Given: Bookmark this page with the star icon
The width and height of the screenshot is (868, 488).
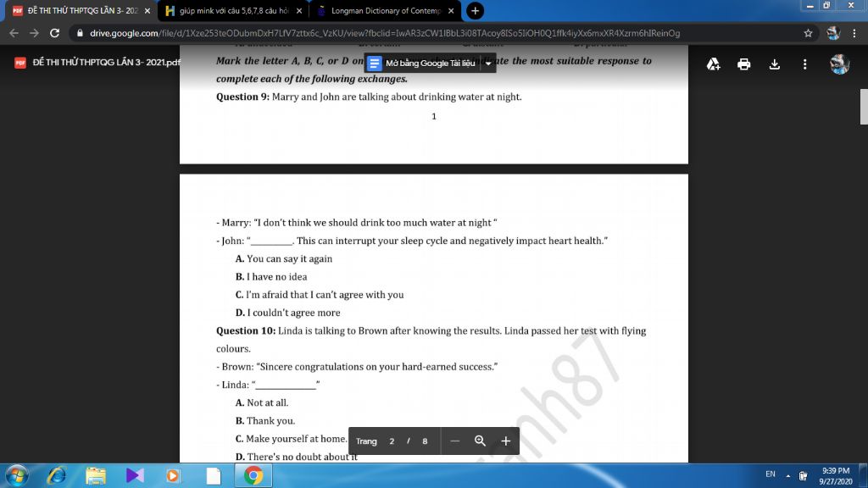Looking at the screenshot, I should (x=808, y=33).
